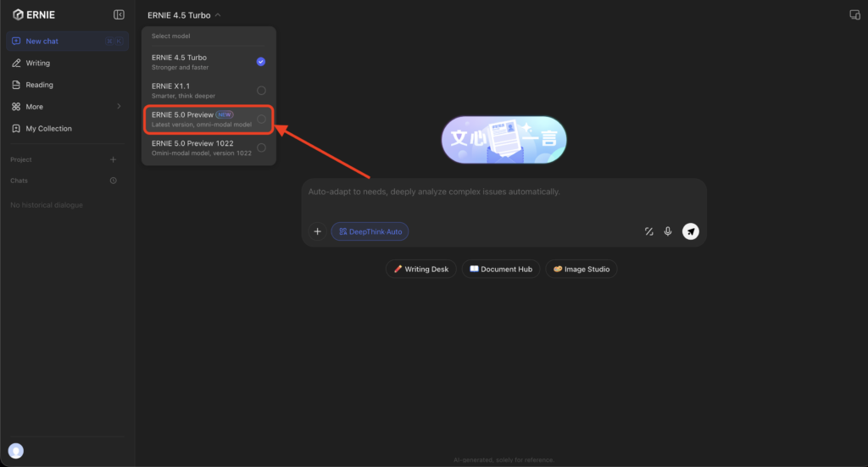Open Writing in the sidebar
This screenshot has width=868, height=467.
[x=37, y=63]
